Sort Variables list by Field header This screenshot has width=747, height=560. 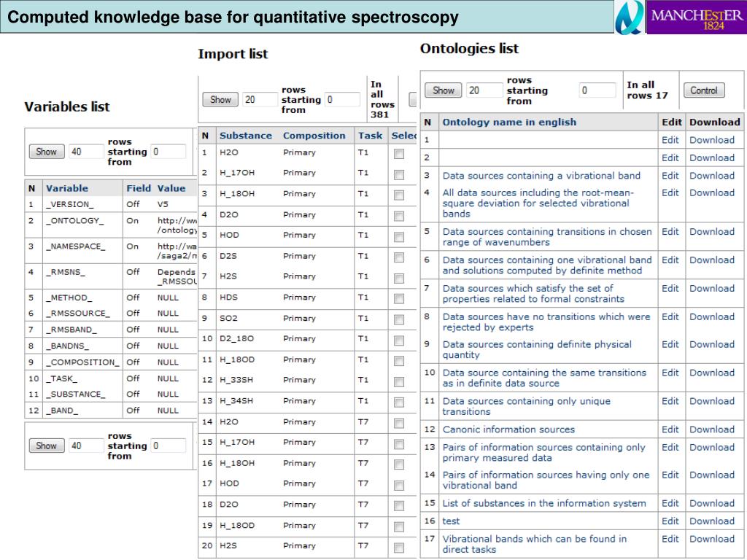coord(139,188)
